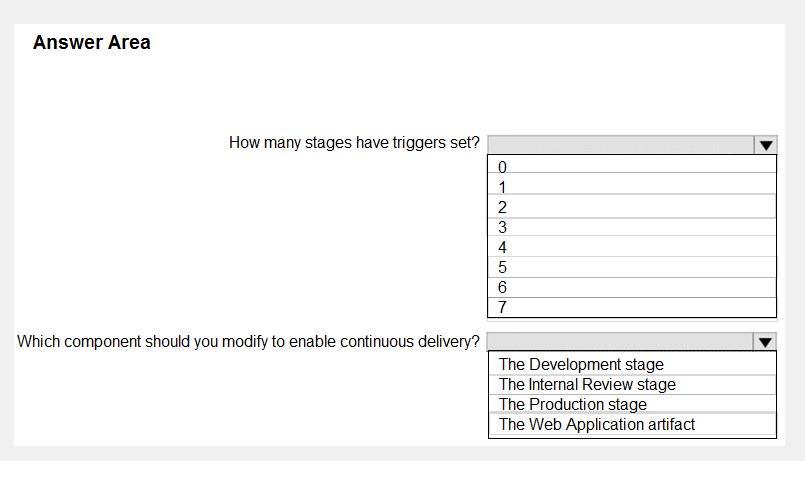This screenshot has width=805, height=482.
Task: Click the Answer Area heading
Action: [x=92, y=42]
